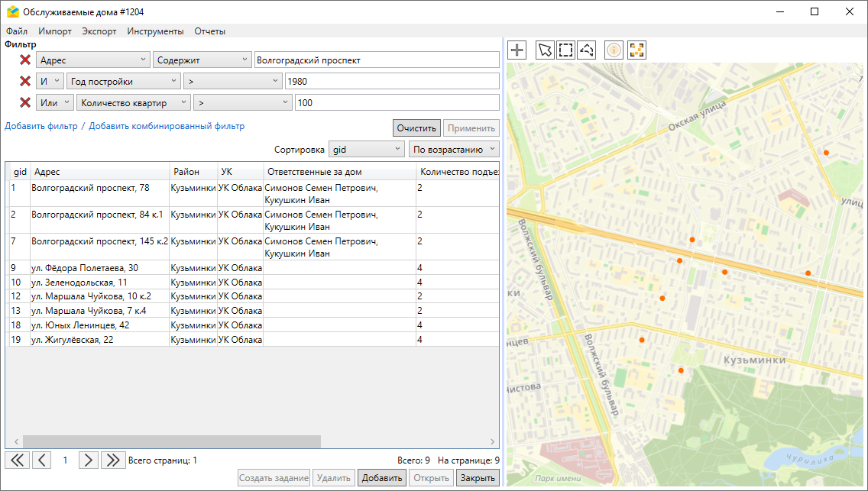Click the 1980 filter value field
This screenshot has height=491, width=868.
391,81
